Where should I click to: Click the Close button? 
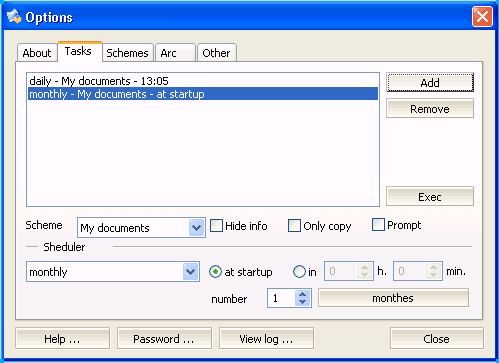[x=437, y=338]
